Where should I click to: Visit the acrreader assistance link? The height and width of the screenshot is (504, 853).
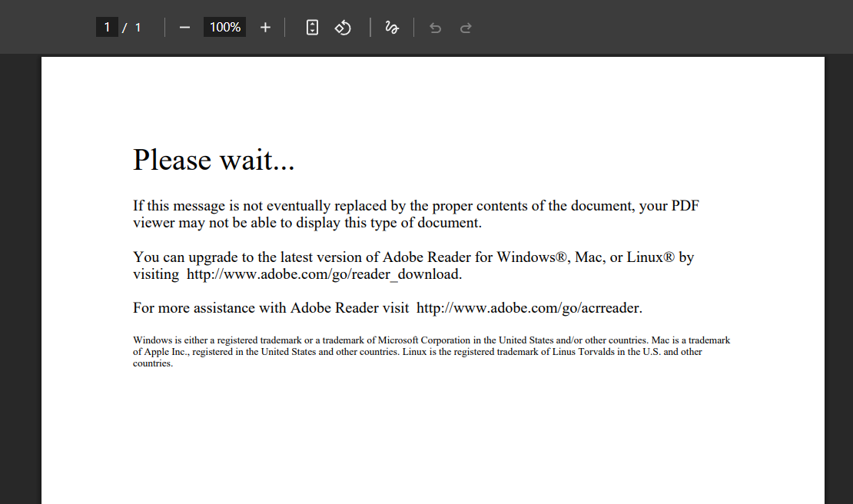click(x=526, y=307)
